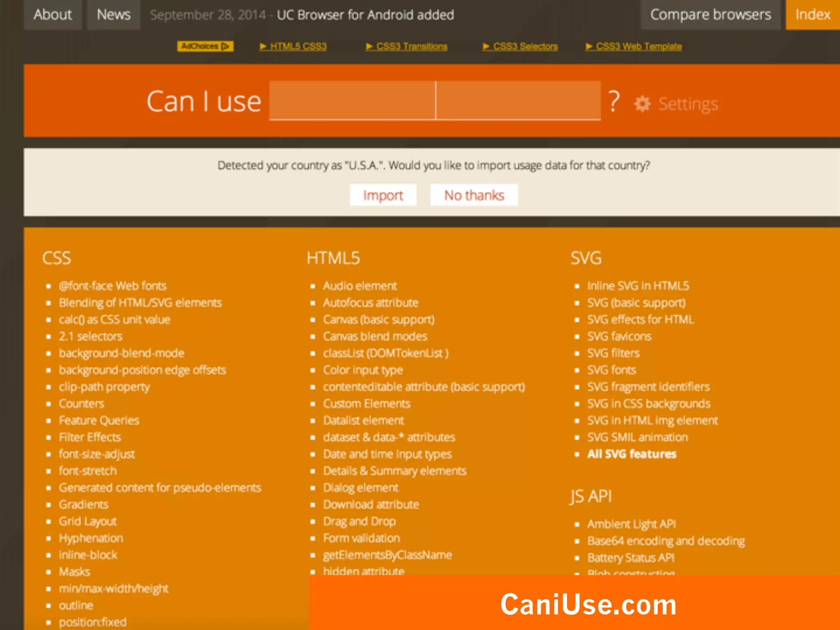
Task: Open Filter Effects link
Action: pyautogui.click(x=90, y=437)
